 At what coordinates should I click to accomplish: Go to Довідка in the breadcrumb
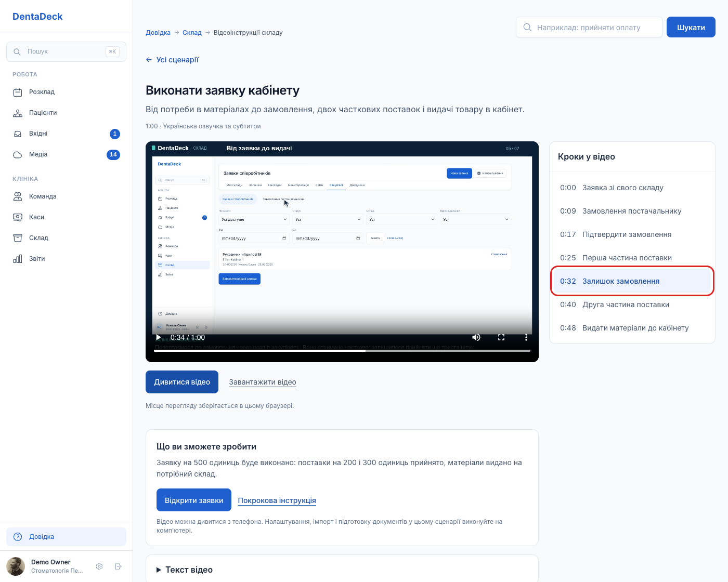pyautogui.click(x=158, y=33)
